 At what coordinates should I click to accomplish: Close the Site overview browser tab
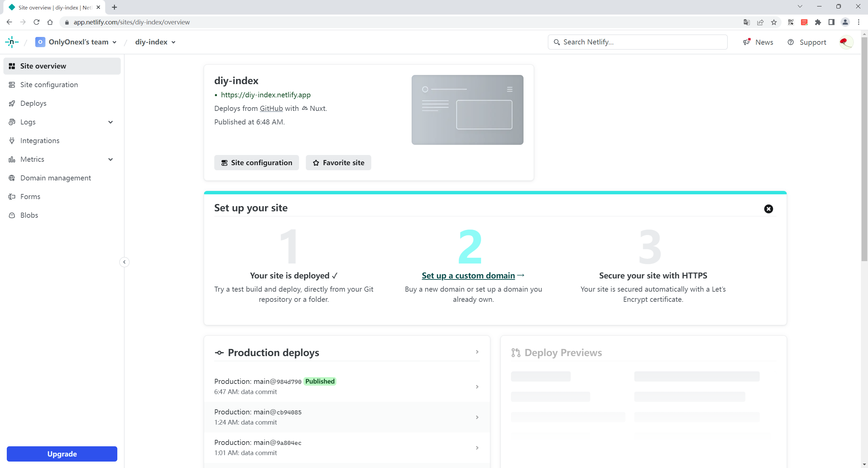(x=98, y=7)
